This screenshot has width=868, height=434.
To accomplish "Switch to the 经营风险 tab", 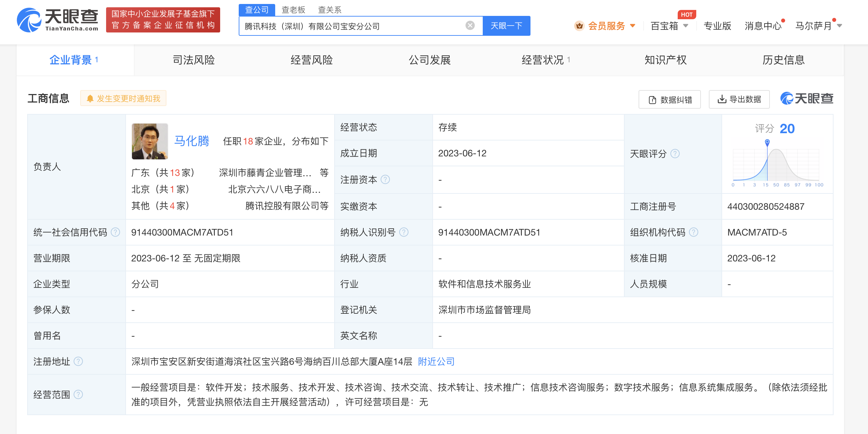I will 311,60.
